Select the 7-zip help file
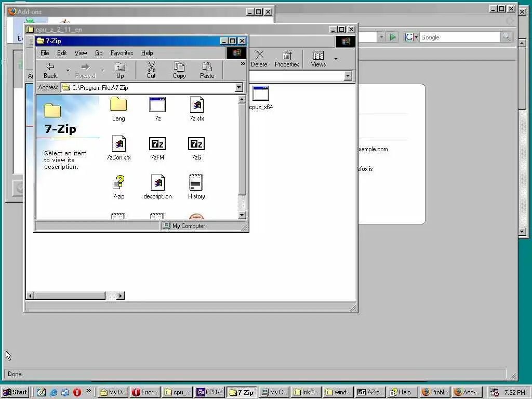 coord(118,187)
